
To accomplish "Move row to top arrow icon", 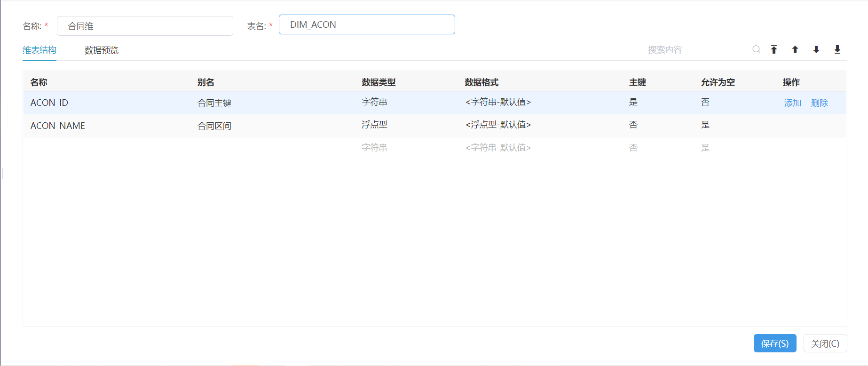I will [x=774, y=49].
